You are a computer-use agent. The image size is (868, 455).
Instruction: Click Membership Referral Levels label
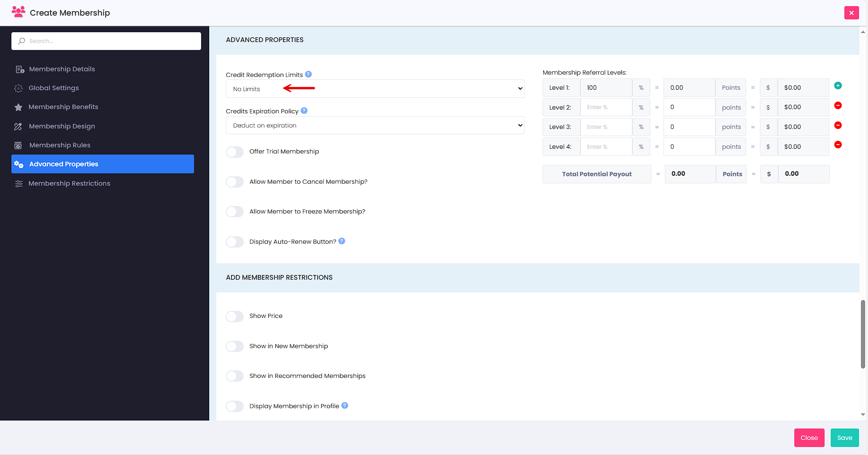(x=585, y=73)
